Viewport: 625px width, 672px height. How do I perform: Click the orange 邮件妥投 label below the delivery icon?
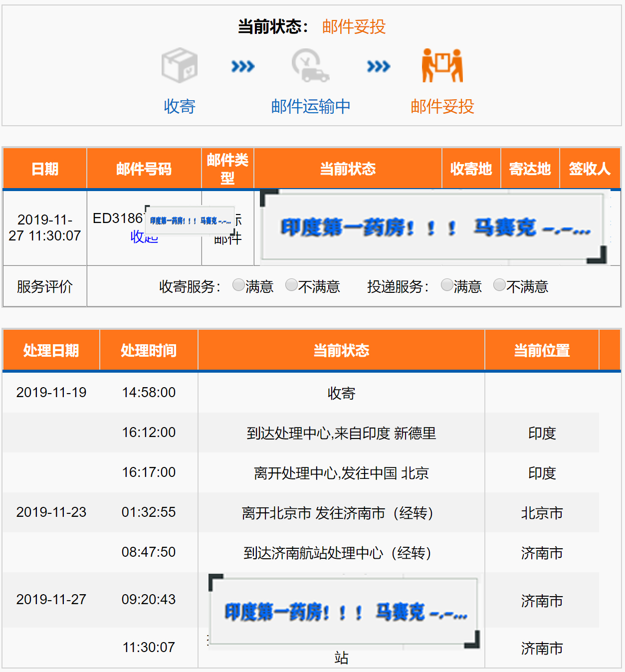tap(442, 106)
